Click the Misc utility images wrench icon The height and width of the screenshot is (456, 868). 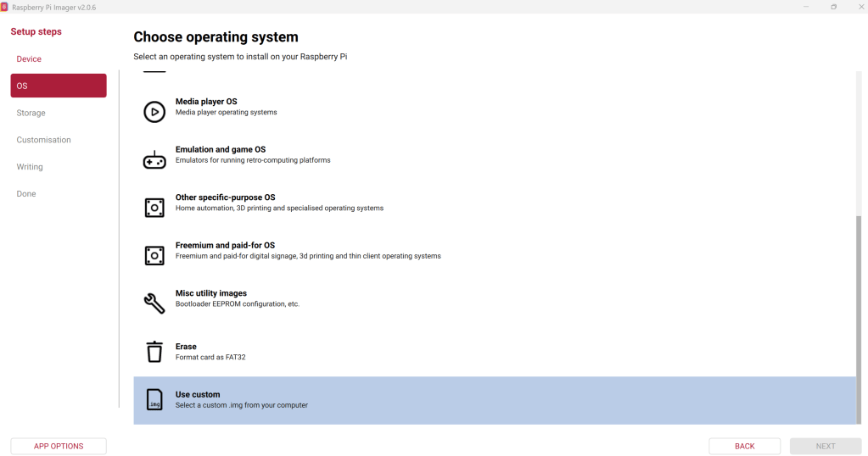[x=154, y=303]
